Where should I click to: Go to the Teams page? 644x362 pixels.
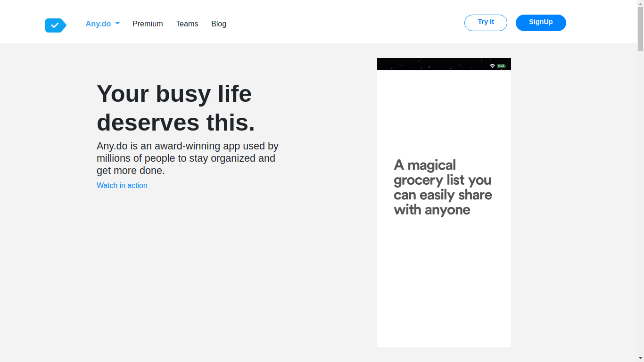(x=187, y=24)
